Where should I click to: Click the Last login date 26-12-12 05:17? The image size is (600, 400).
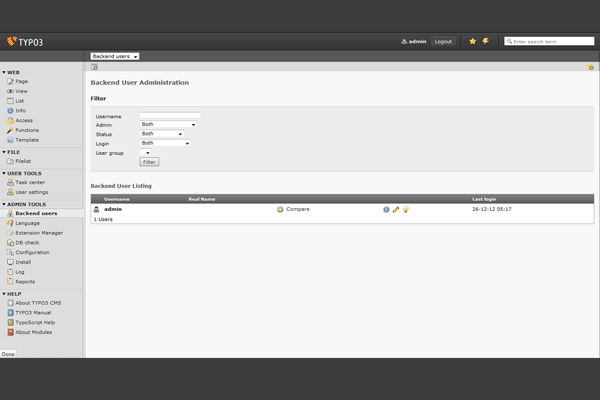(x=492, y=209)
